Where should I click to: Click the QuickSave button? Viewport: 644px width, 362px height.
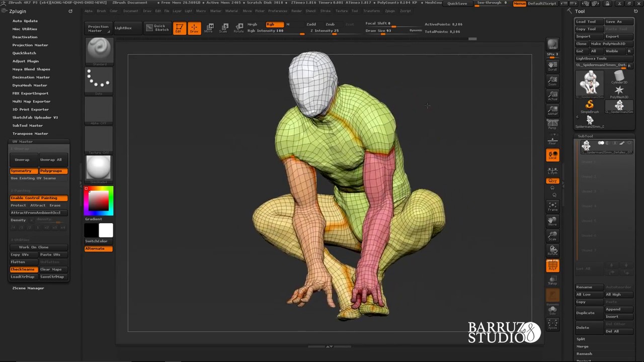tap(457, 4)
